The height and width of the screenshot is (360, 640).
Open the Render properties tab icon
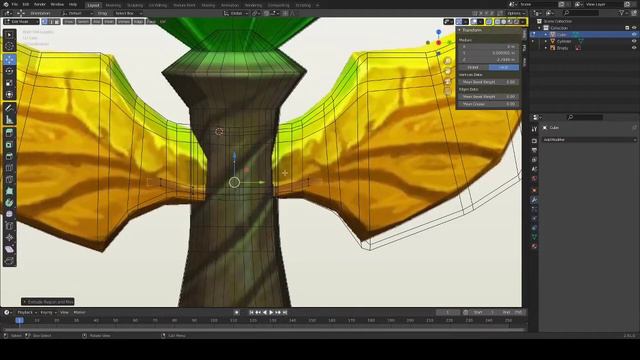[534, 141]
